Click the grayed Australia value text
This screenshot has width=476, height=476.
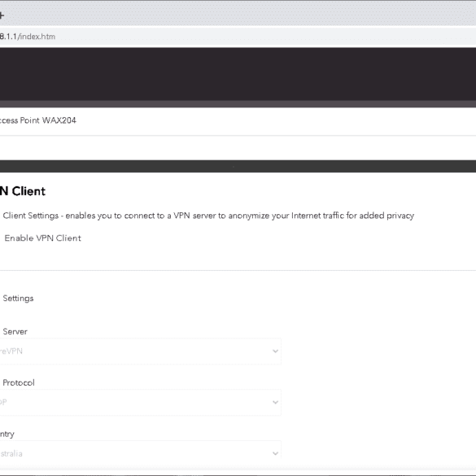tap(11, 453)
